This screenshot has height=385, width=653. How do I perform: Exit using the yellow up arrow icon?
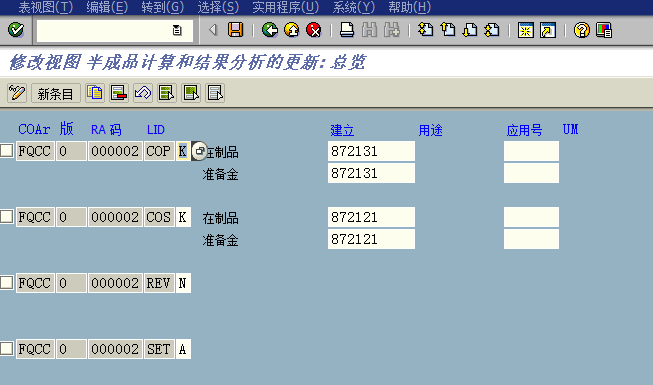click(x=292, y=30)
